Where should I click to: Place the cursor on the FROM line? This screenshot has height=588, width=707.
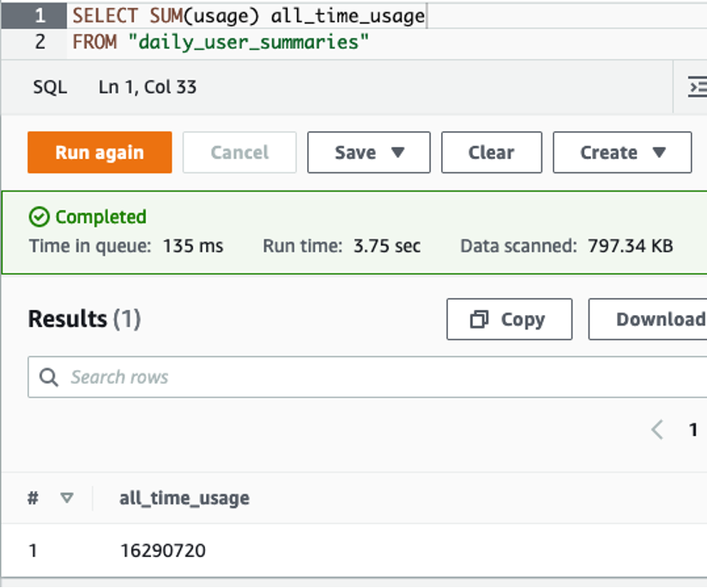221,42
